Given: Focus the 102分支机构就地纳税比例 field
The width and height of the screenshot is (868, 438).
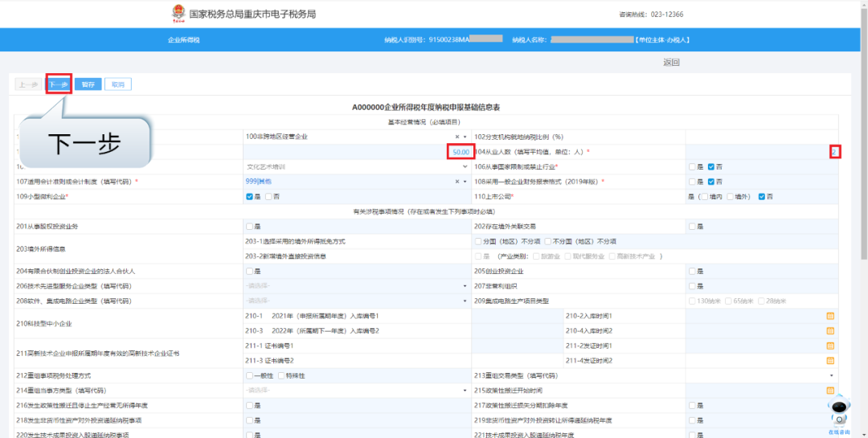Looking at the screenshot, I should point(762,137).
